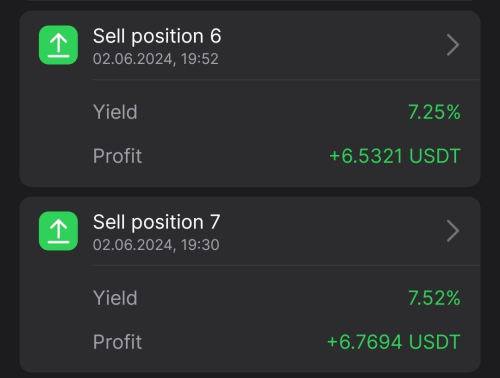
Task: Click the Profit label in position 7 card
Action: click(x=117, y=342)
